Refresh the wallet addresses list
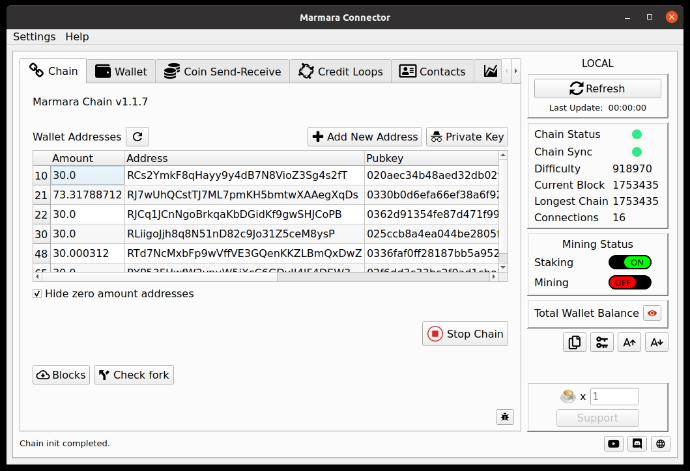 coord(137,137)
